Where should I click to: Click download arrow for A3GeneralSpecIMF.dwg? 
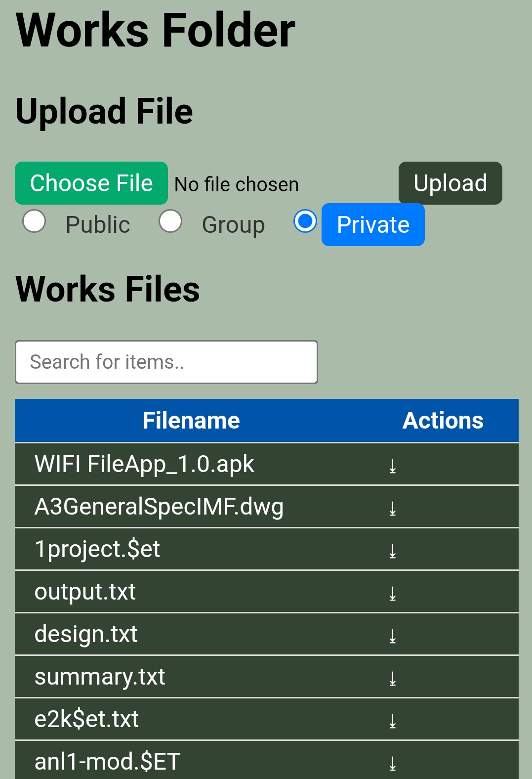pyautogui.click(x=393, y=508)
